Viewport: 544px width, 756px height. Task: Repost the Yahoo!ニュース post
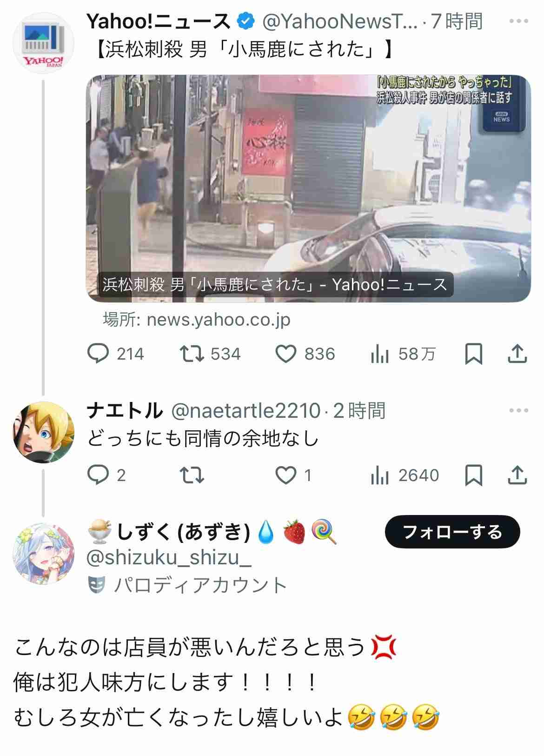210,354
